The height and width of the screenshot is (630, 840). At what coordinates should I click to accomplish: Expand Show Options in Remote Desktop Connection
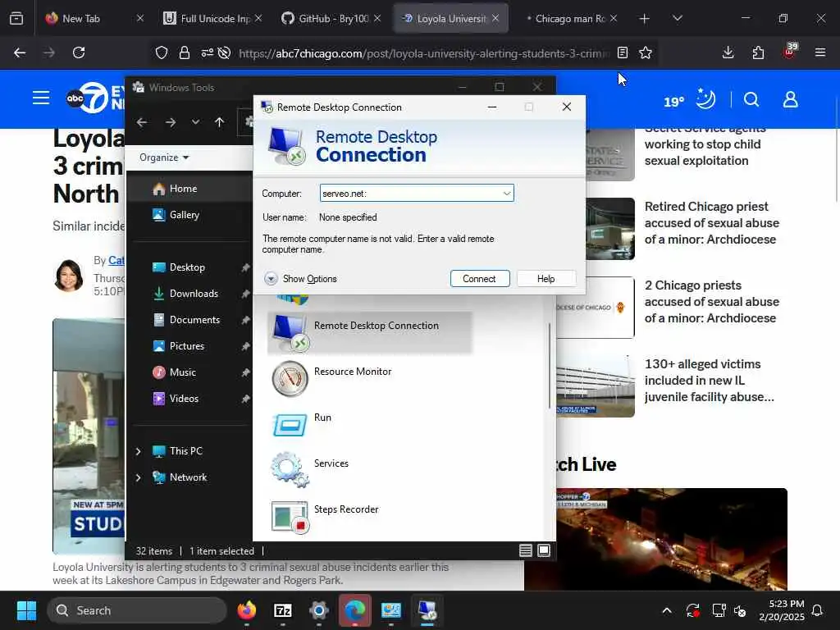(300, 279)
